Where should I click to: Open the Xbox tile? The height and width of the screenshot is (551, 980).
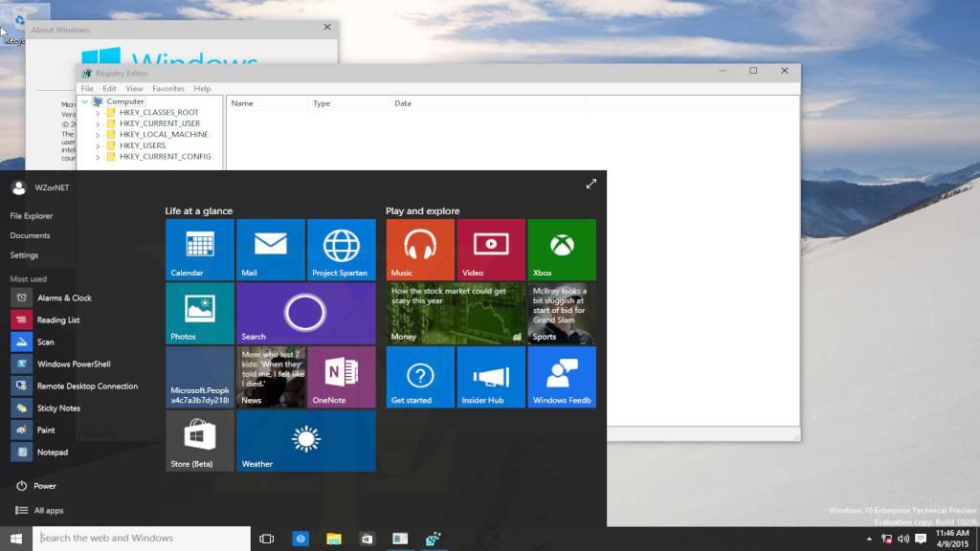(562, 249)
